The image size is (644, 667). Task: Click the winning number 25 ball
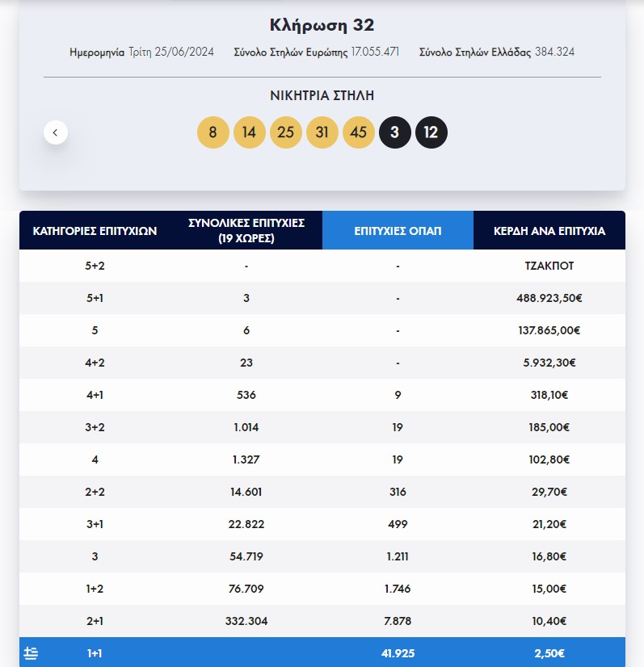coord(286,132)
